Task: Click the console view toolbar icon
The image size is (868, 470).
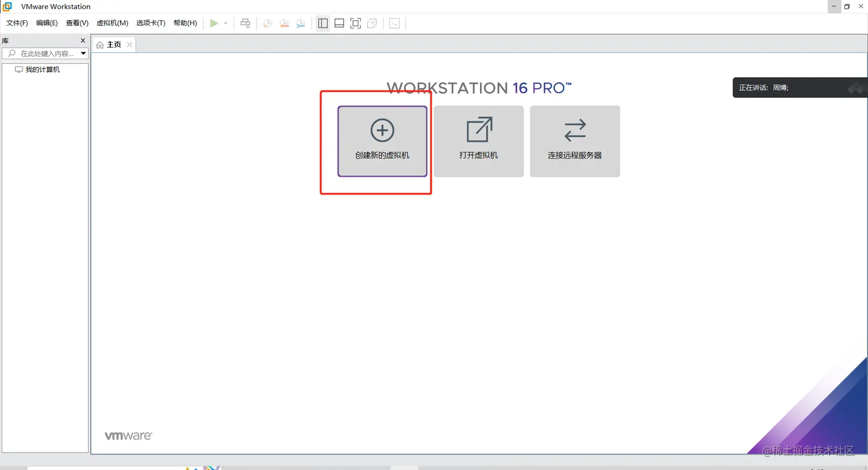Action: [x=394, y=24]
